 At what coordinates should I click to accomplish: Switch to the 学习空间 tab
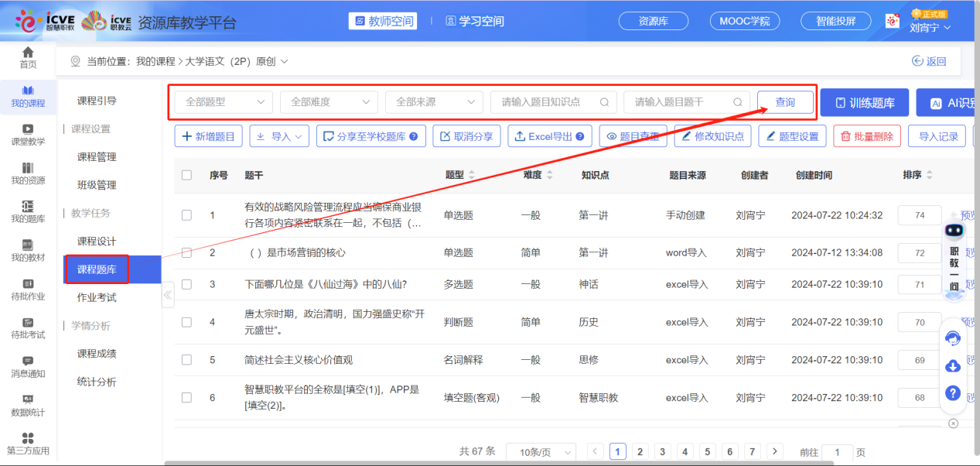(x=474, y=21)
